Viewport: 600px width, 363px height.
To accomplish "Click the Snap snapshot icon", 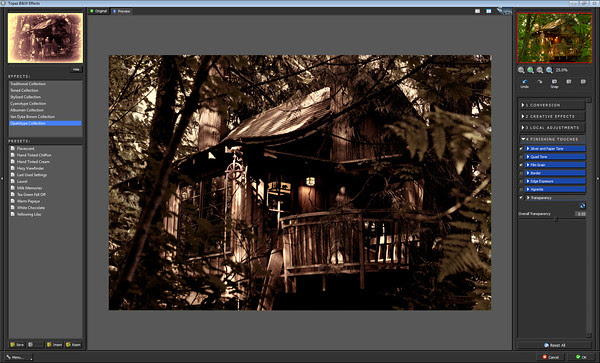I will tap(554, 82).
